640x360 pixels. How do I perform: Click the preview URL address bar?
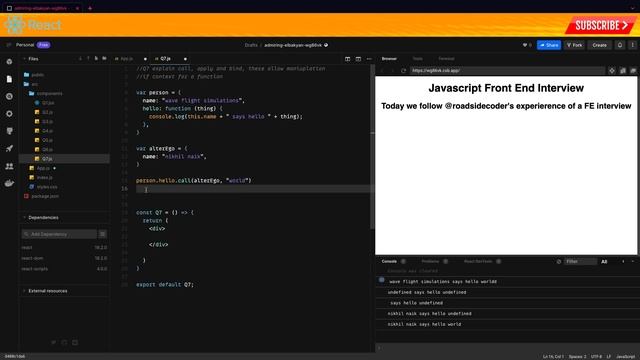pos(507,71)
